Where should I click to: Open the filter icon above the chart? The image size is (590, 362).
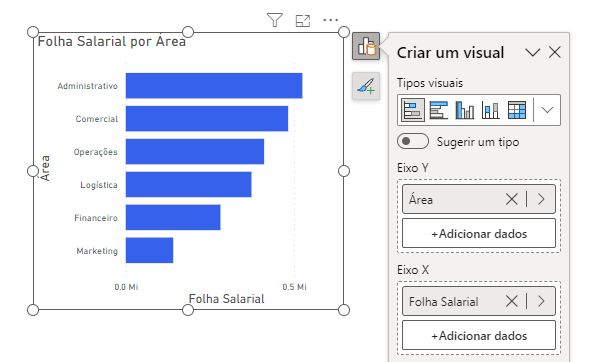coord(275,20)
